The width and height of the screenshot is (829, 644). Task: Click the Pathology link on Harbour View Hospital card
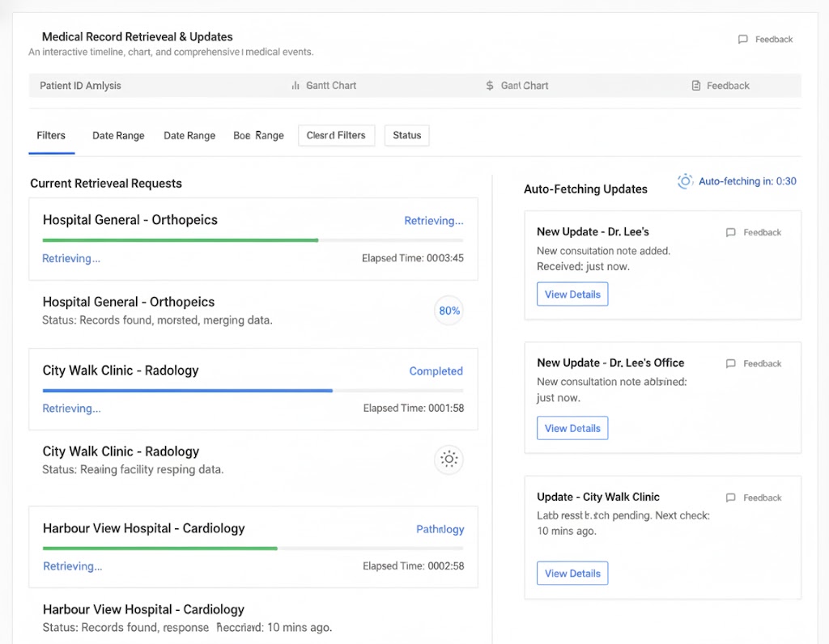click(x=440, y=529)
